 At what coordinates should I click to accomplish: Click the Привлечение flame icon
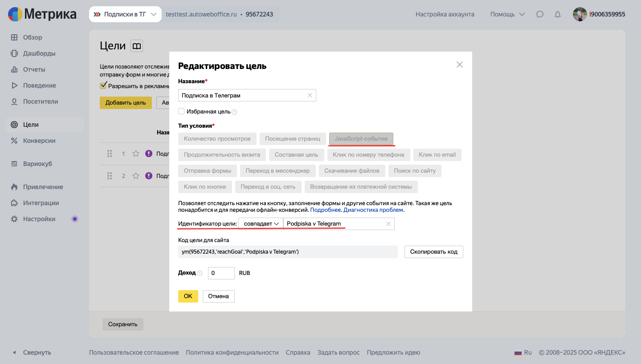pos(14,187)
